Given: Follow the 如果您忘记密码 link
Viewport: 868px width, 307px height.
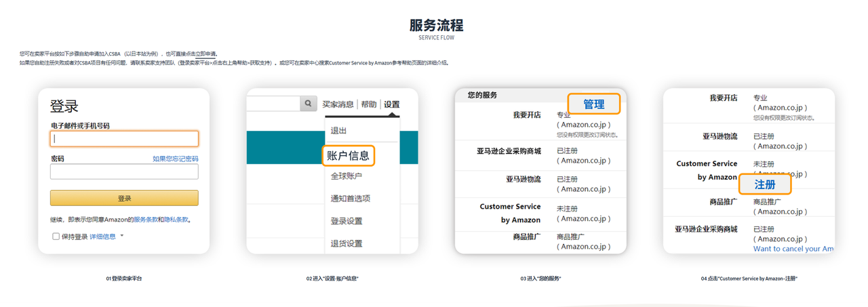Looking at the screenshot, I should pyautogui.click(x=176, y=159).
